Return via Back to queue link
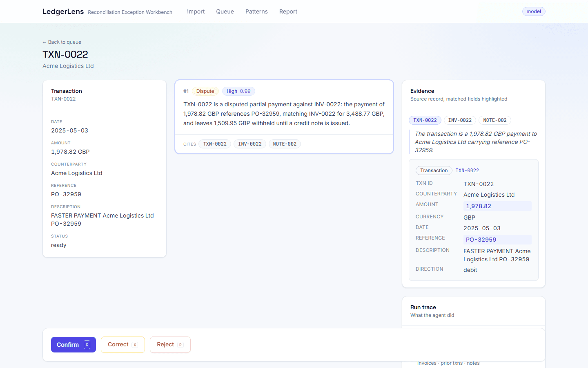Image resolution: width=588 pixels, height=368 pixels. coord(62,42)
